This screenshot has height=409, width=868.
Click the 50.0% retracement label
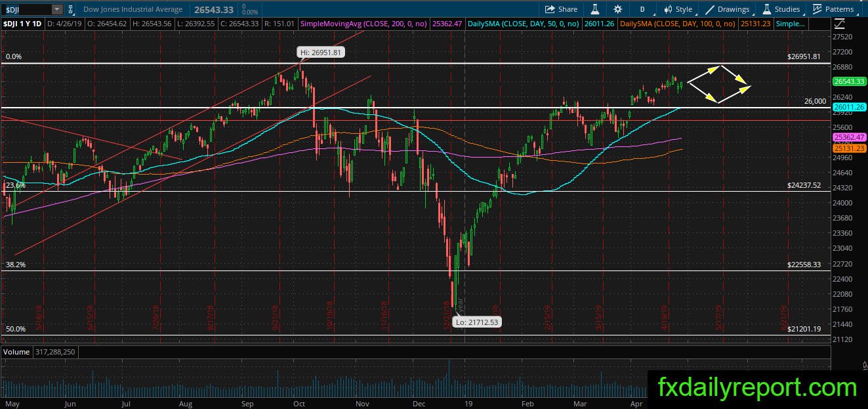pyautogui.click(x=15, y=329)
